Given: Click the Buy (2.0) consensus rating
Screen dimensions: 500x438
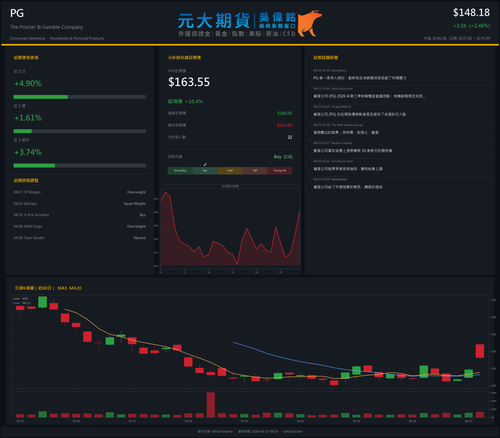Looking at the screenshot, I should pos(283,157).
